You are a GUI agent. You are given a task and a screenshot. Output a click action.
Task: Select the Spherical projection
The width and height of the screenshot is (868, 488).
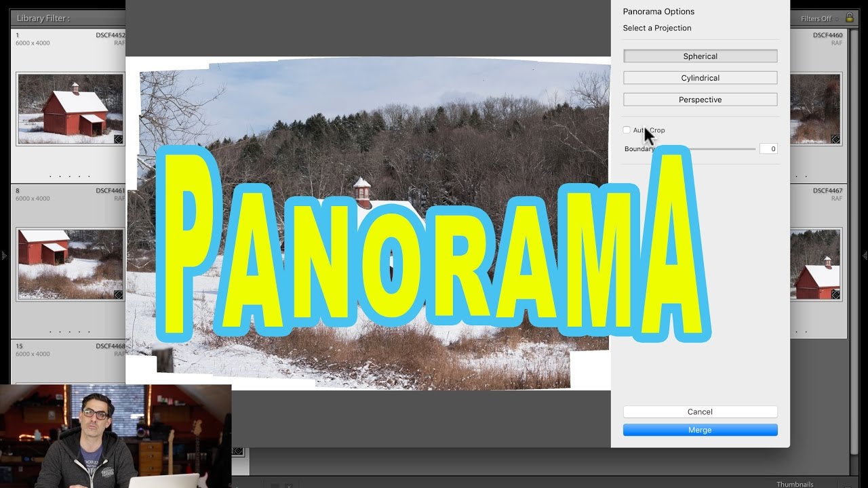[x=700, y=56]
